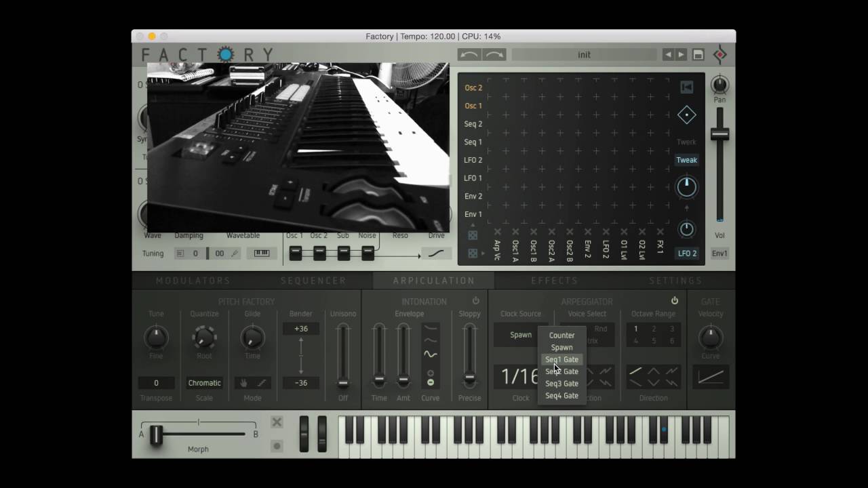Viewport: 868px width, 488px height.
Task: Select the sine-like envelope curve shape
Action: (430, 354)
